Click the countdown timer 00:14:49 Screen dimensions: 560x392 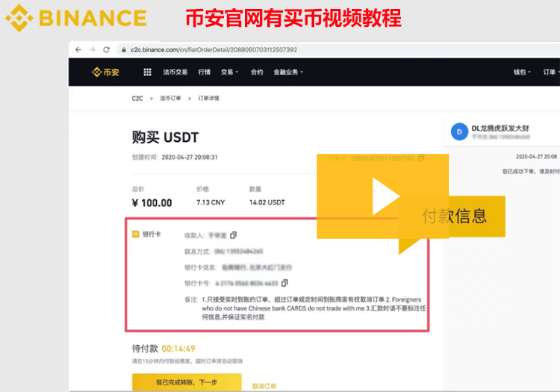pyautogui.click(x=178, y=349)
